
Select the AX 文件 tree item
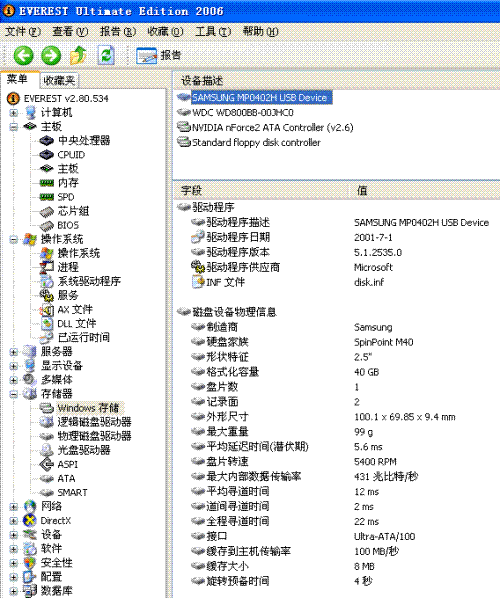[x=75, y=310]
